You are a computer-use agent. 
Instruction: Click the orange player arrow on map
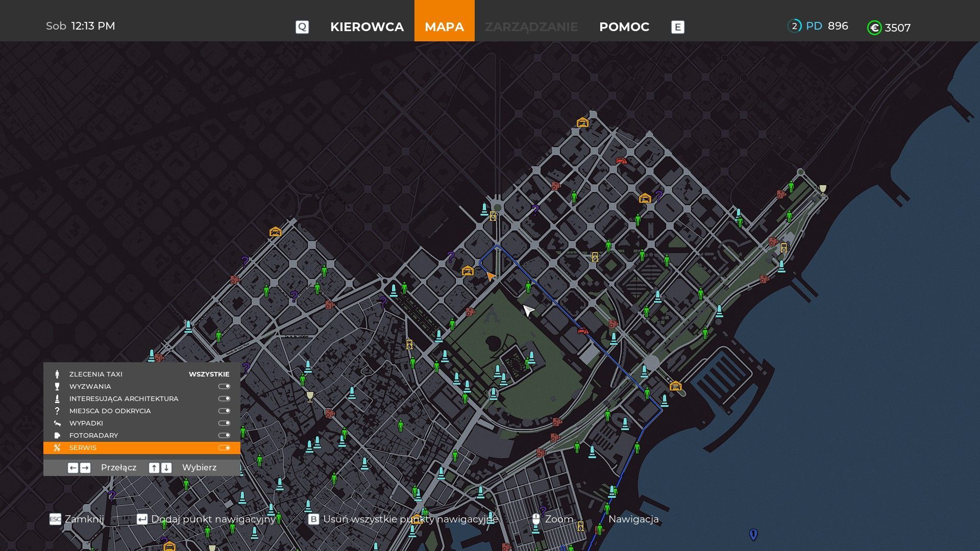[490, 276]
